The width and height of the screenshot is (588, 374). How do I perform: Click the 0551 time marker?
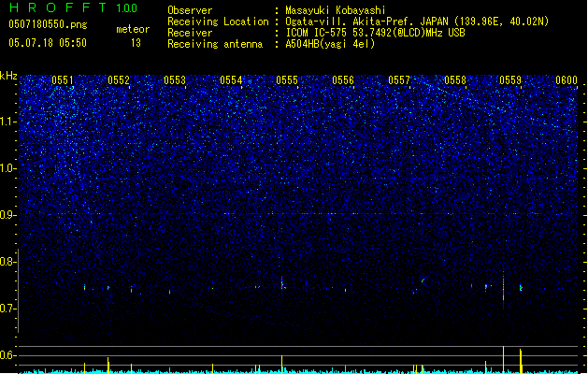(x=63, y=80)
